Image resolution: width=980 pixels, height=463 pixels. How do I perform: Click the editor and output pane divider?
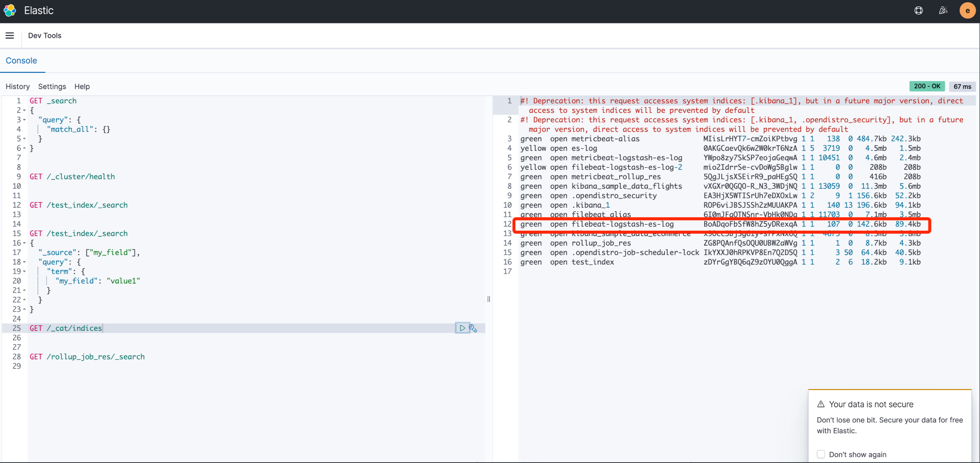point(489,299)
